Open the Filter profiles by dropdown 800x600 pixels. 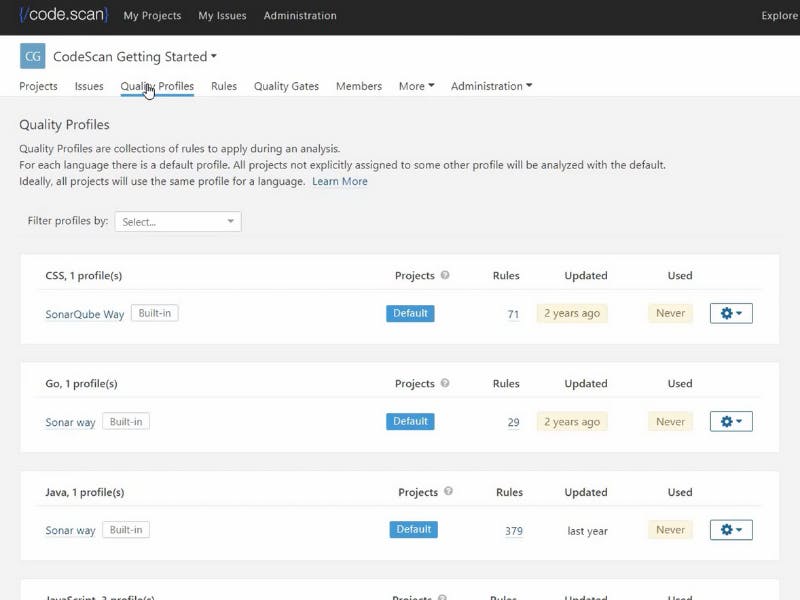(x=178, y=222)
